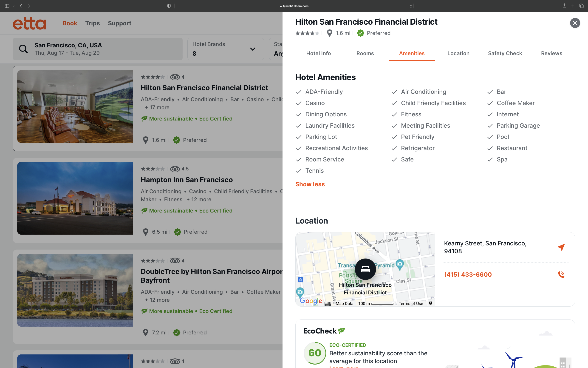Click the sustainability score 60 gauge
The width and height of the screenshot is (588, 368).
[315, 353]
